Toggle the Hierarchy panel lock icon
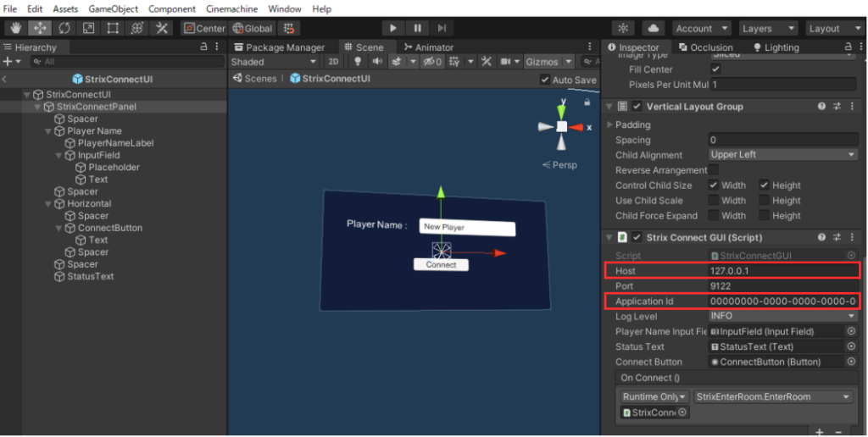868x437 pixels. [x=203, y=47]
